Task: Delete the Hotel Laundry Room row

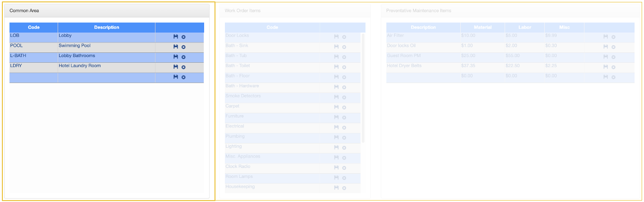Action: coord(183,67)
